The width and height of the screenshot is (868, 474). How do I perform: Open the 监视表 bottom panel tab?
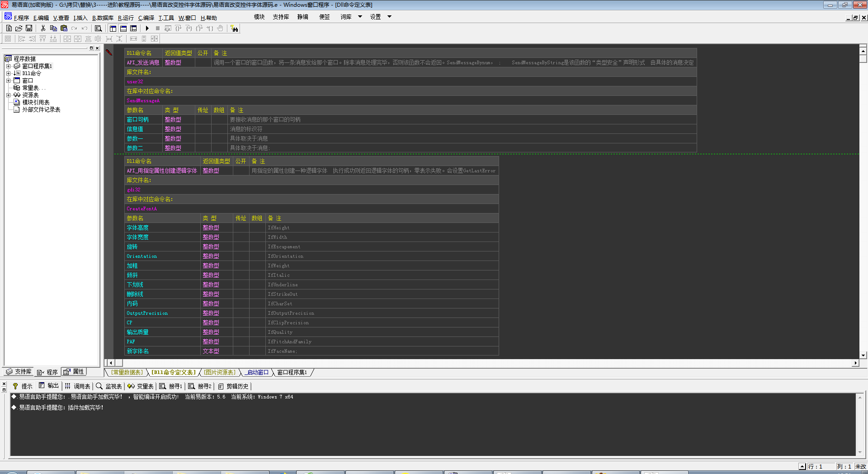click(109, 386)
